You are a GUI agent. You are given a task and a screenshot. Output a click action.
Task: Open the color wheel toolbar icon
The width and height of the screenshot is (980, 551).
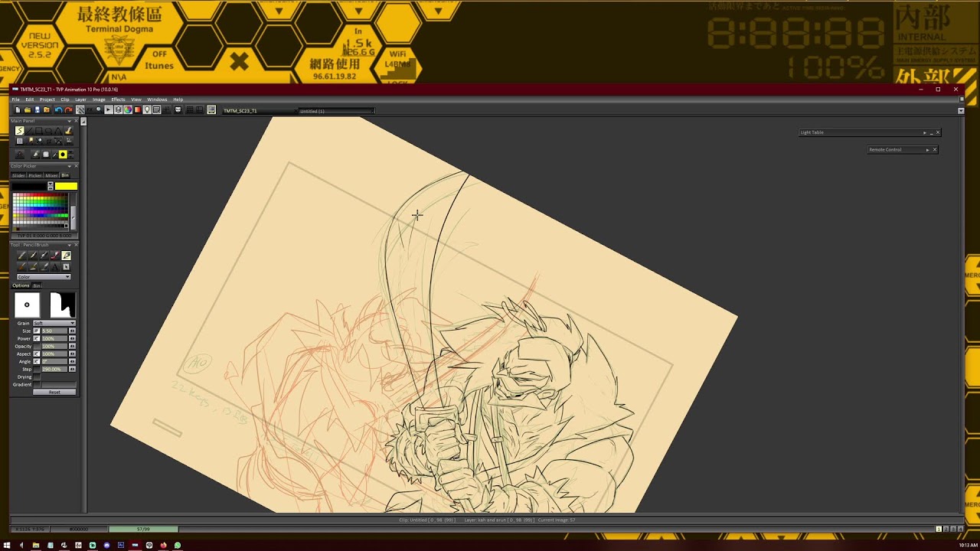(x=128, y=110)
